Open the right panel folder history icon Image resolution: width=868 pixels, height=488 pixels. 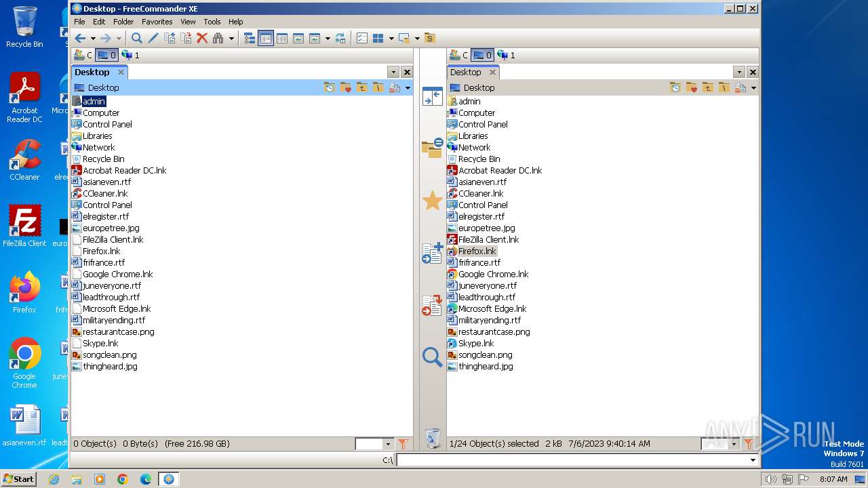(x=675, y=87)
